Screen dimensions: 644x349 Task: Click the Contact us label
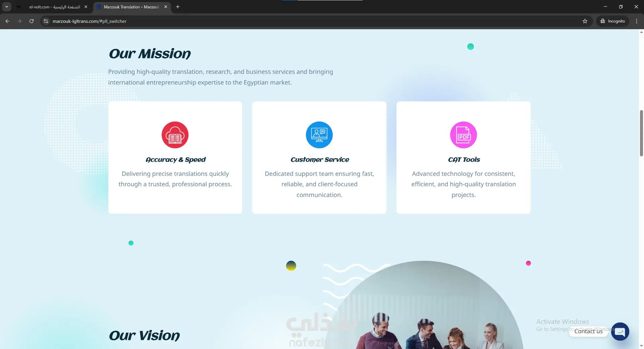pos(589,331)
